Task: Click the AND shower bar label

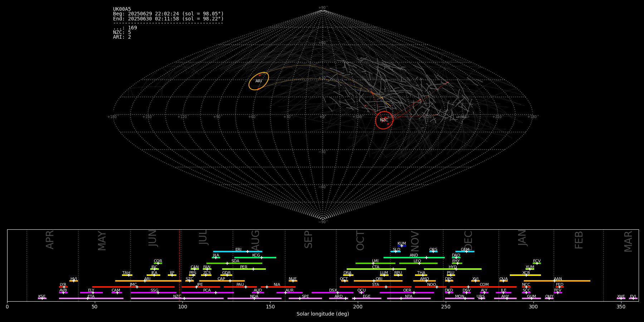Action: click(414, 255)
